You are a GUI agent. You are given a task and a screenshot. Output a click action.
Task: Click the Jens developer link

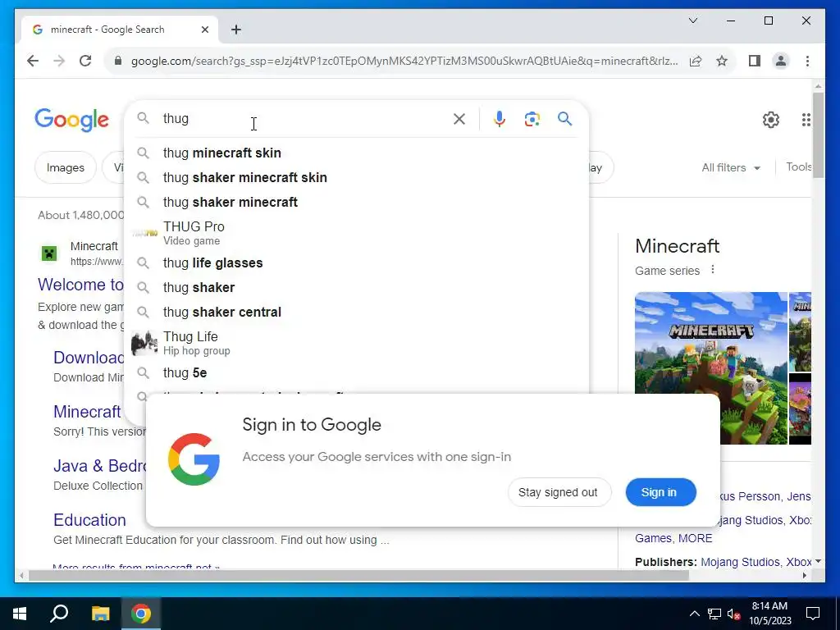tap(798, 496)
